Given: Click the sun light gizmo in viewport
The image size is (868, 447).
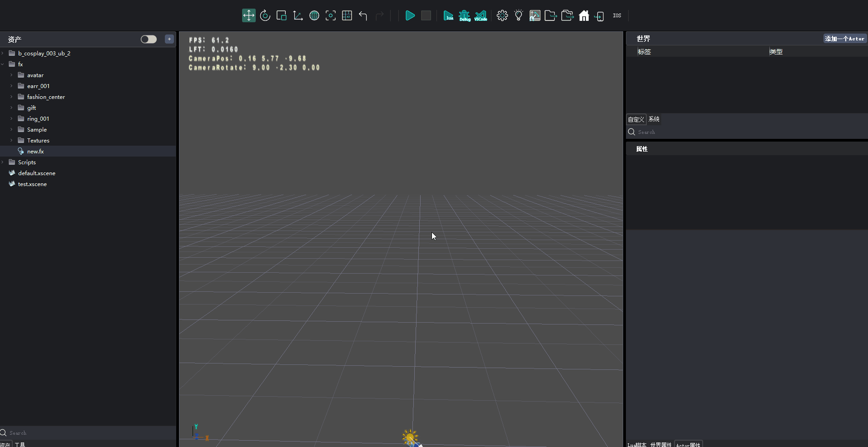Looking at the screenshot, I should [410, 437].
